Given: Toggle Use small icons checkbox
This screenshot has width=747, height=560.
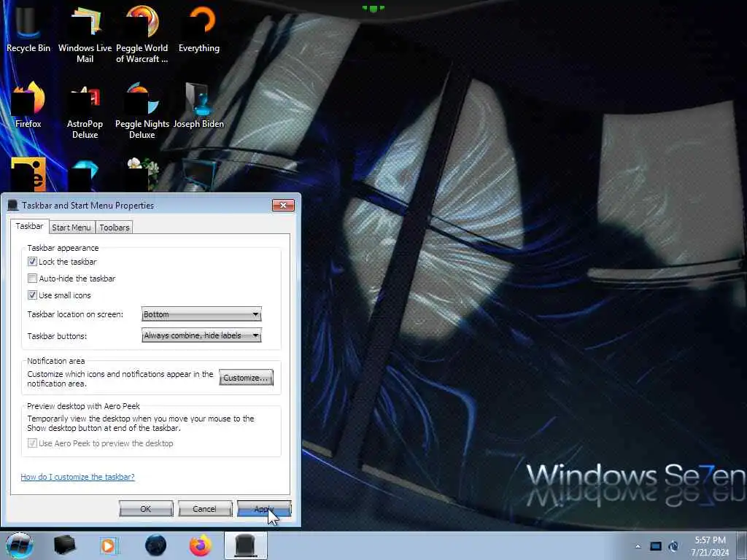Looking at the screenshot, I should [32, 295].
